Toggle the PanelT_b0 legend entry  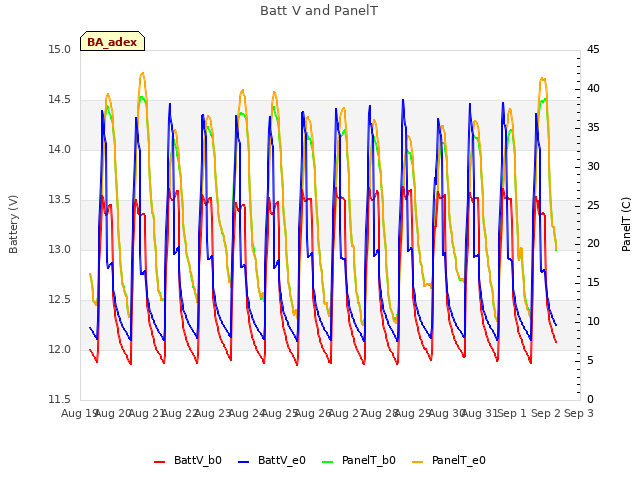tap(359, 460)
